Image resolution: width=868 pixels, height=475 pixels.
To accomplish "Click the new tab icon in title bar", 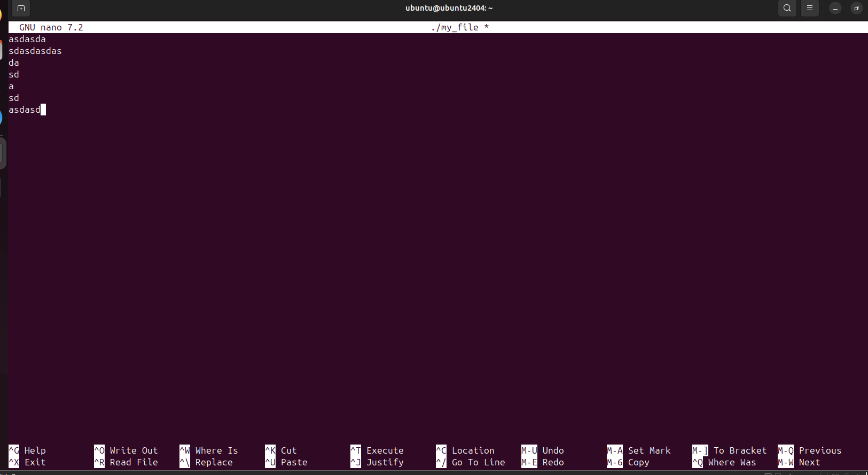I will [21, 9].
